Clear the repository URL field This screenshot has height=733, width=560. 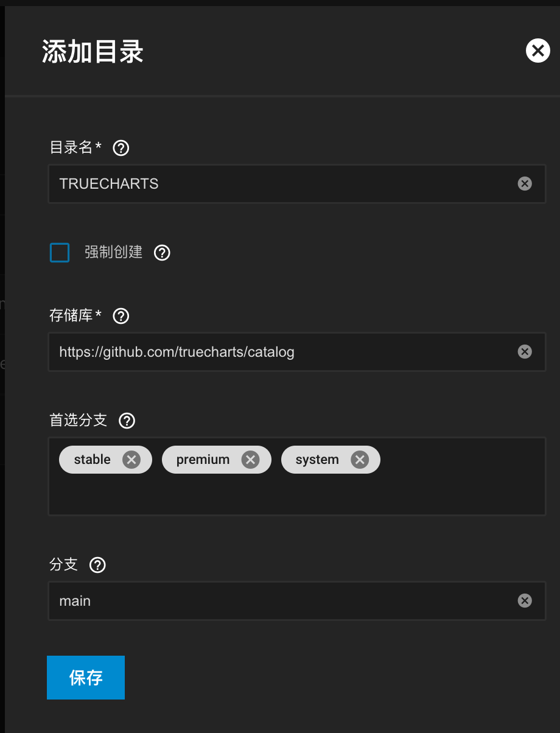525,351
